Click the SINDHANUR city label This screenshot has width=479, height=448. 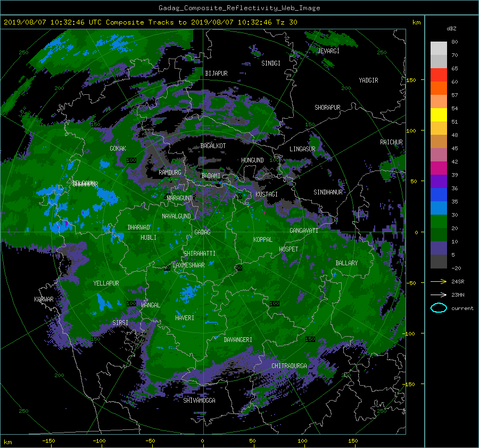pyautogui.click(x=328, y=192)
